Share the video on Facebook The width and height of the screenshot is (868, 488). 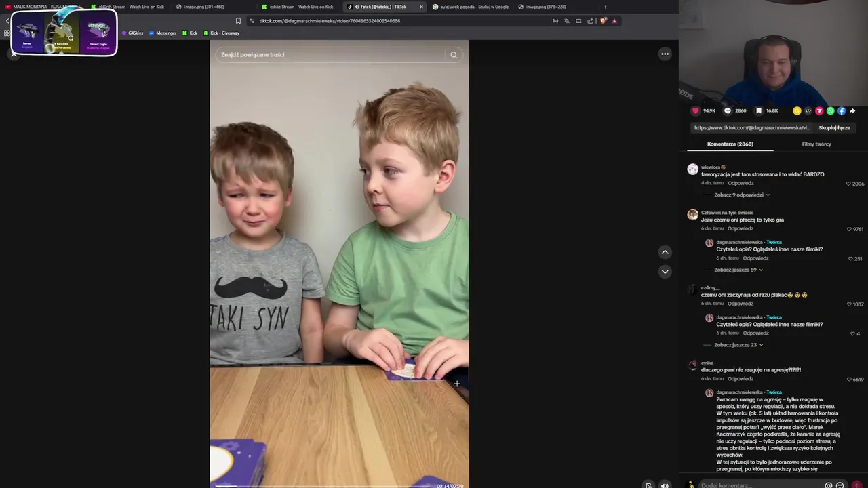click(x=842, y=110)
